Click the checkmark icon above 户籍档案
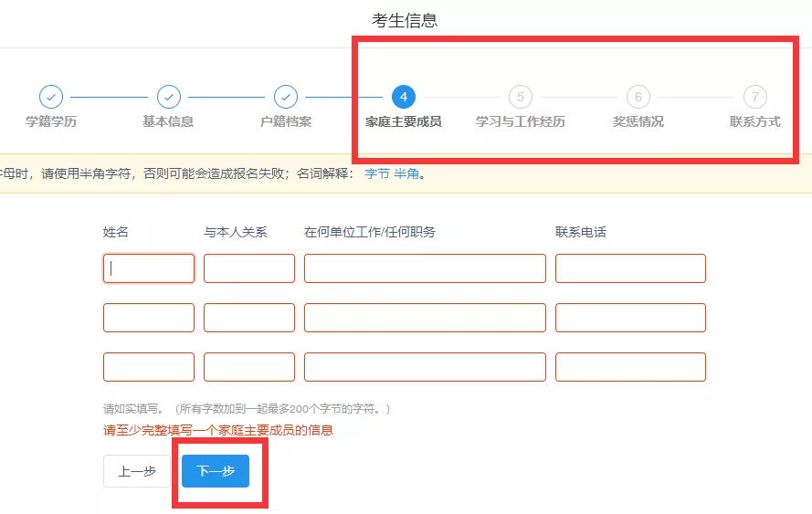The height and width of the screenshot is (514, 812). [286, 97]
